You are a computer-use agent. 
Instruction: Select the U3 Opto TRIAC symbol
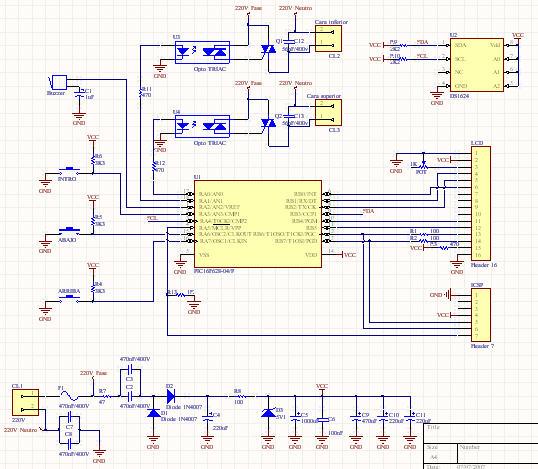pos(202,52)
